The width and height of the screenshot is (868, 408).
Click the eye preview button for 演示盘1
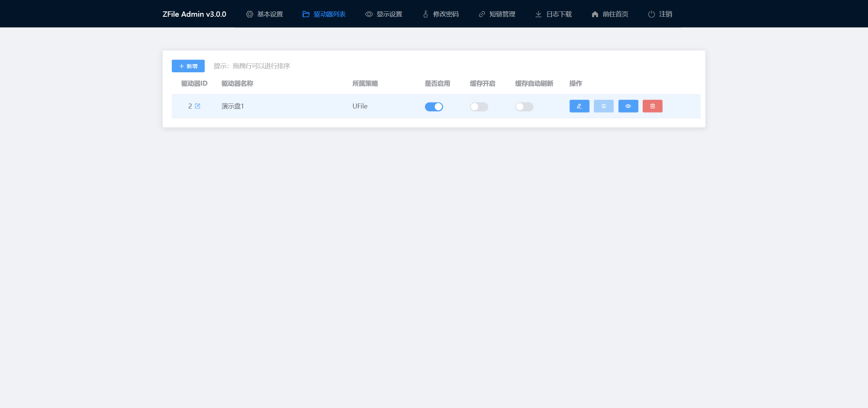pos(628,106)
